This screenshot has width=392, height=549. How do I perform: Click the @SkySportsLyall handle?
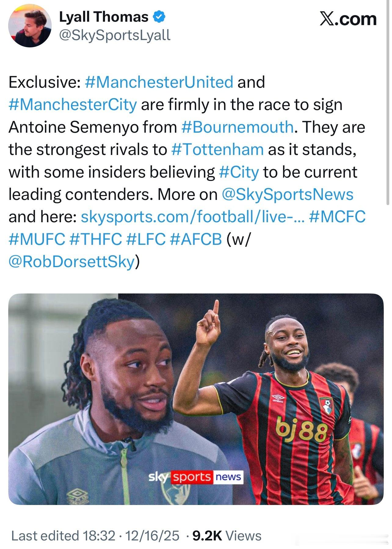pyautogui.click(x=114, y=35)
